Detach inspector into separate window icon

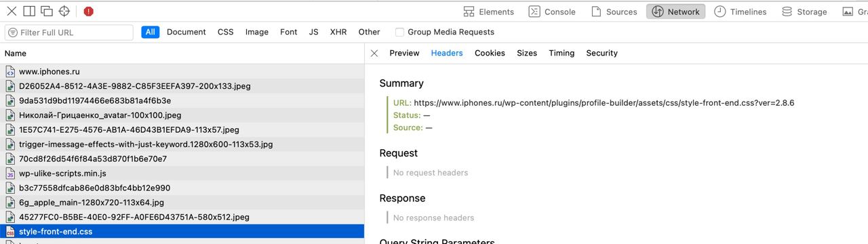click(47, 11)
